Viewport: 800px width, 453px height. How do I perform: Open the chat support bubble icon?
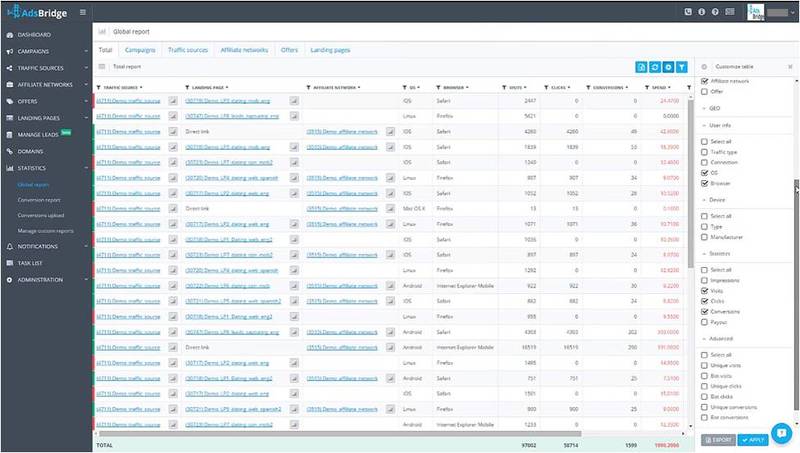pyautogui.click(x=780, y=433)
